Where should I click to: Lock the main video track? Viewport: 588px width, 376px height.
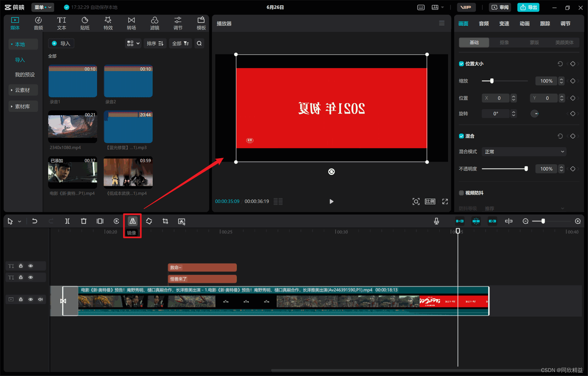tap(21, 299)
